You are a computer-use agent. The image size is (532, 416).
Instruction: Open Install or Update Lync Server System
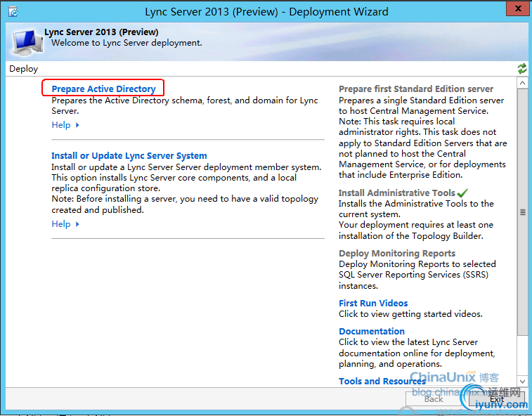point(129,156)
